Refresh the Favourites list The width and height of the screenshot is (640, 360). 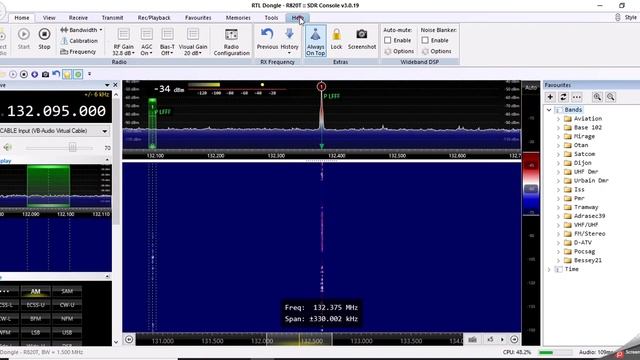coord(563,97)
